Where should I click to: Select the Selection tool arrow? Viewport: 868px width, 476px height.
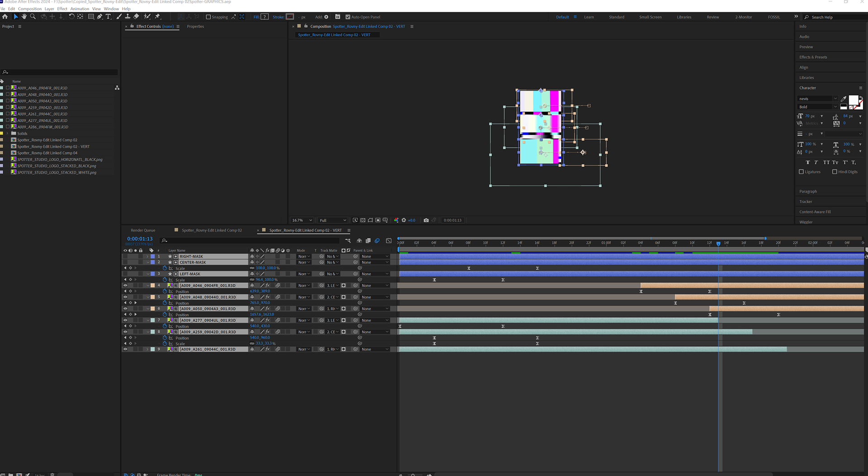[x=16, y=17]
